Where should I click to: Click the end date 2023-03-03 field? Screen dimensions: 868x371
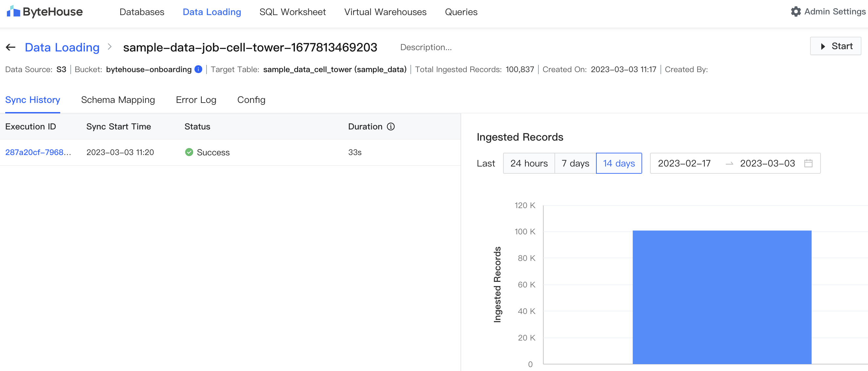(767, 163)
